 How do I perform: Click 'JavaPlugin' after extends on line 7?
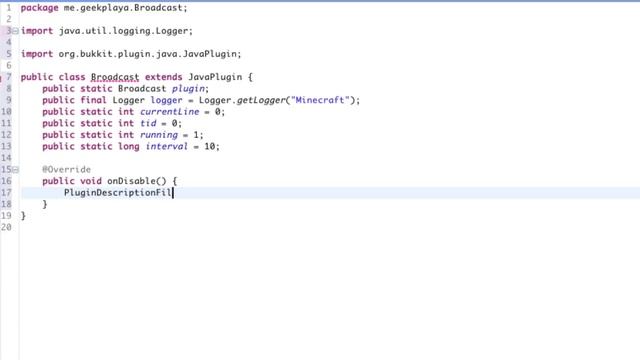(x=215, y=77)
